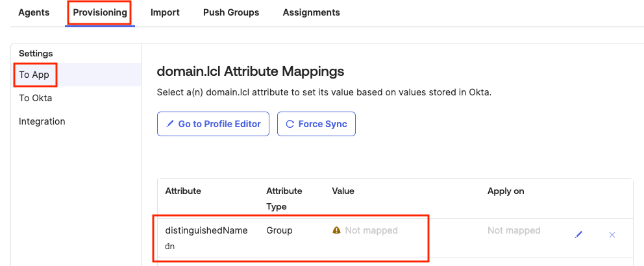
Task: Select To App in Settings sidebar
Action: [76, 75]
